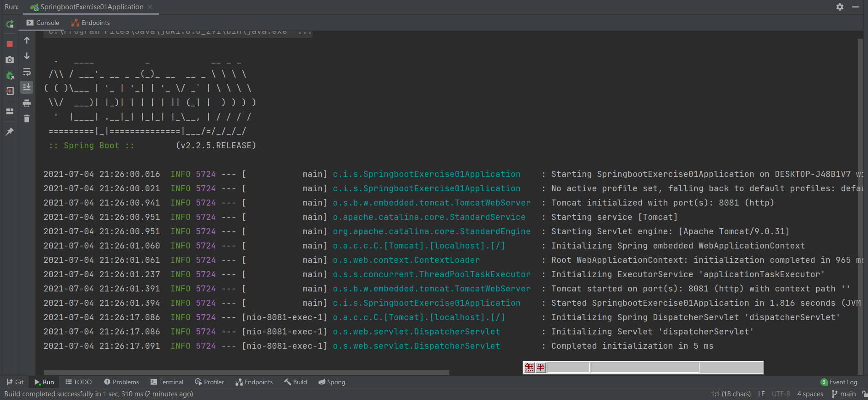Click the '(v2.2.5.RELEASE)' version text

[216, 145]
